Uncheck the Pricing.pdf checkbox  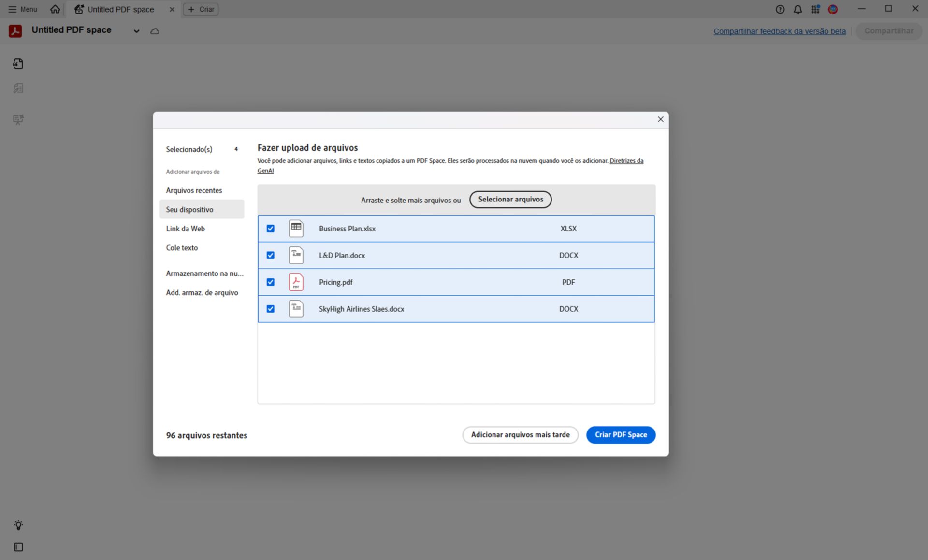click(x=271, y=282)
